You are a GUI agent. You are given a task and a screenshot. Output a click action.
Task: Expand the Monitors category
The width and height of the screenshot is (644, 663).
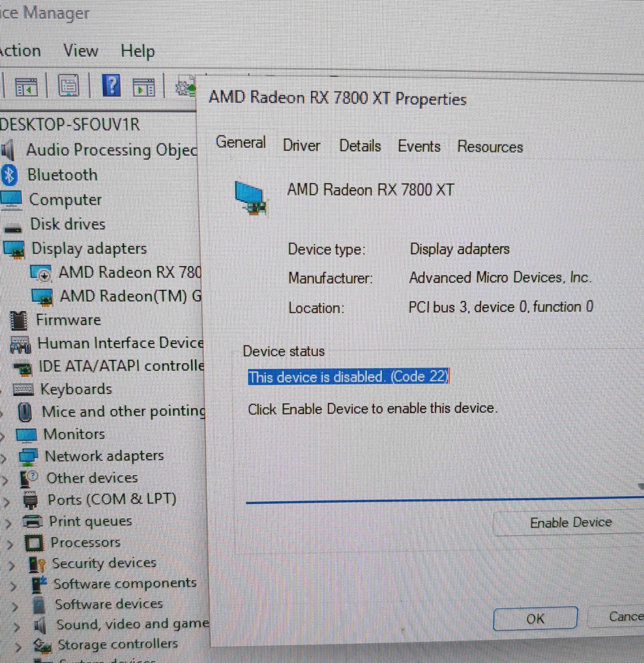[2, 436]
